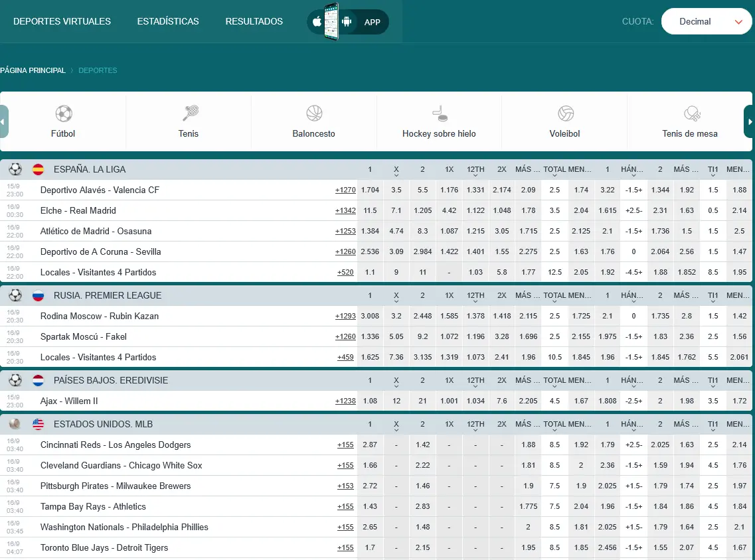Open the Deportes Virtuales menu
The height and width of the screenshot is (560, 755).
[x=62, y=22]
